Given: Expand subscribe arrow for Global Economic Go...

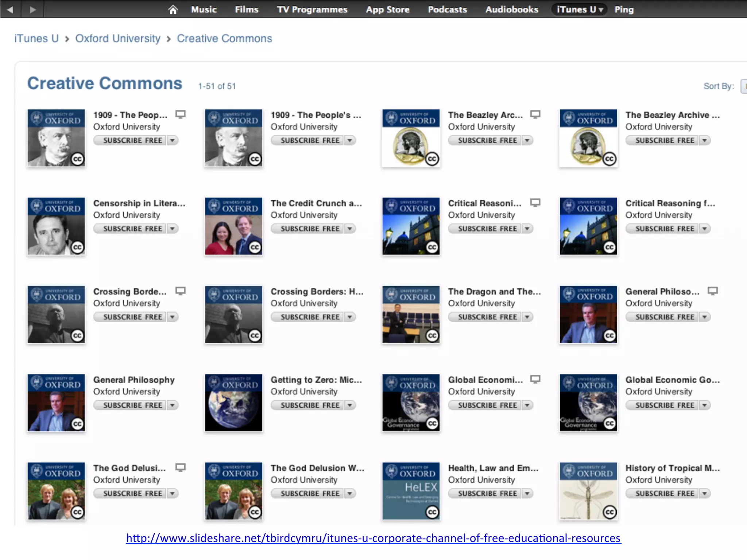Looking at the screenshot, I should [705, 405].
